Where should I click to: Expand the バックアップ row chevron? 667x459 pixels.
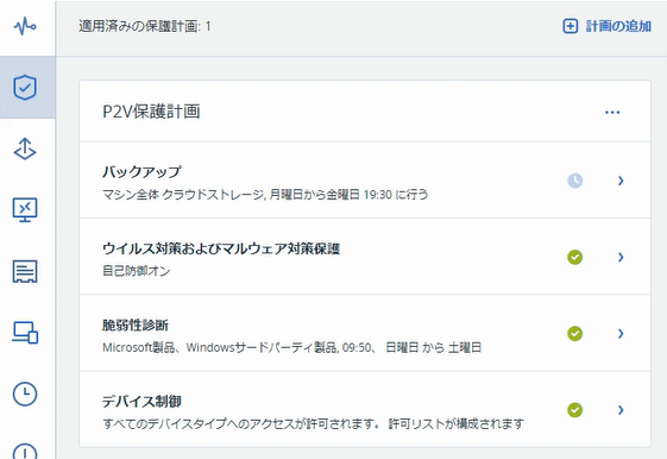pyautogui.click(x=621, y=181)
